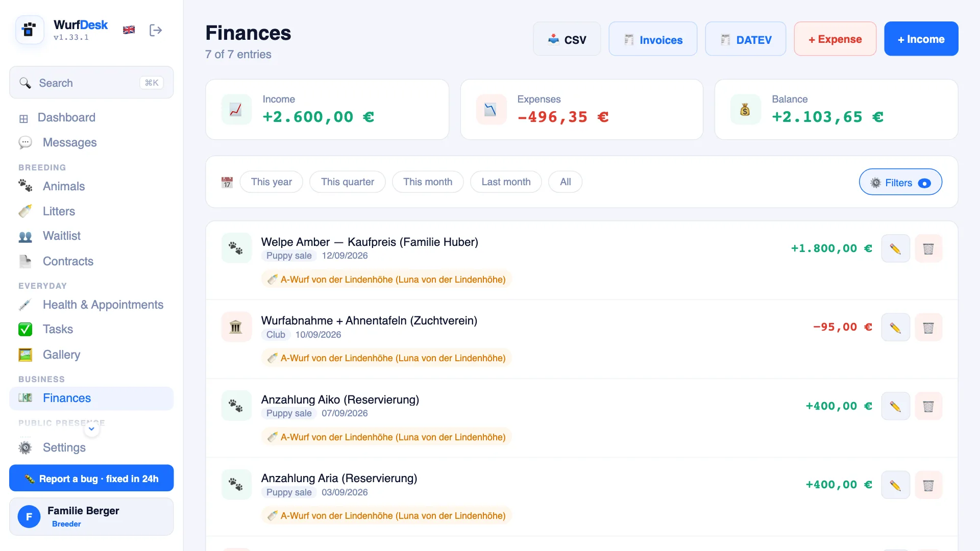Viewport: 980px width, 551px height.
Task: Add a new Income entry
Action: (x=921, y=39)
